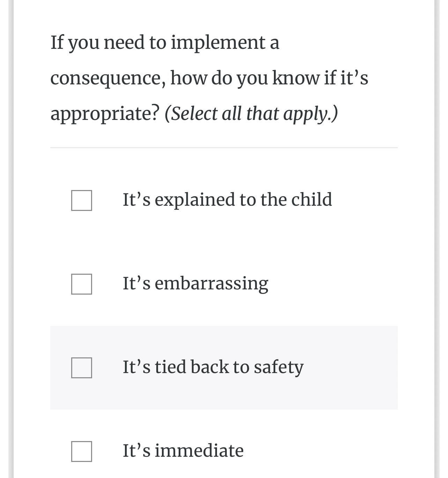Click the italic "(Select all that apply.)" text

pyautogui.click(x=252, y=113)
